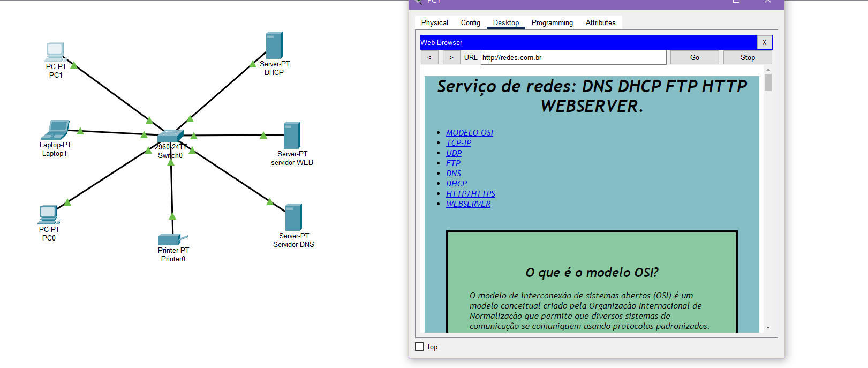
Task: Open the FTP link
Action: point(454,163)
